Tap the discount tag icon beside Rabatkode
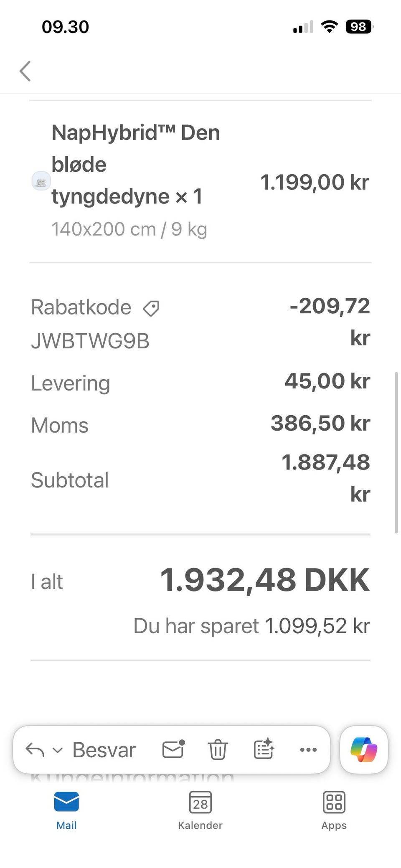 tap(151, 308)
